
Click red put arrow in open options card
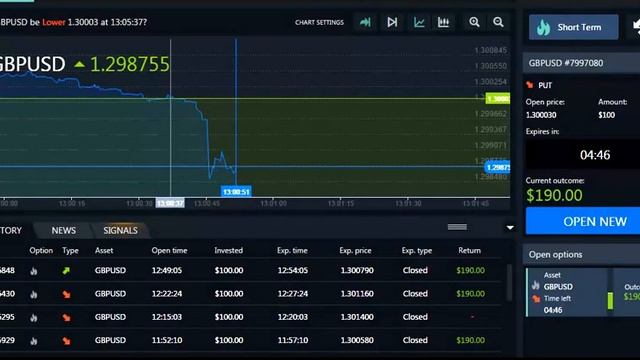(536, 299)
